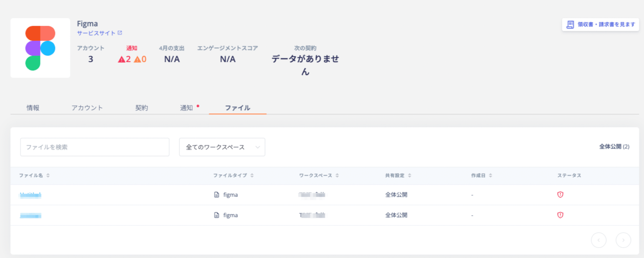The image size is (644, 258).
Task: Open the first file name link
Action: point(31,195)
